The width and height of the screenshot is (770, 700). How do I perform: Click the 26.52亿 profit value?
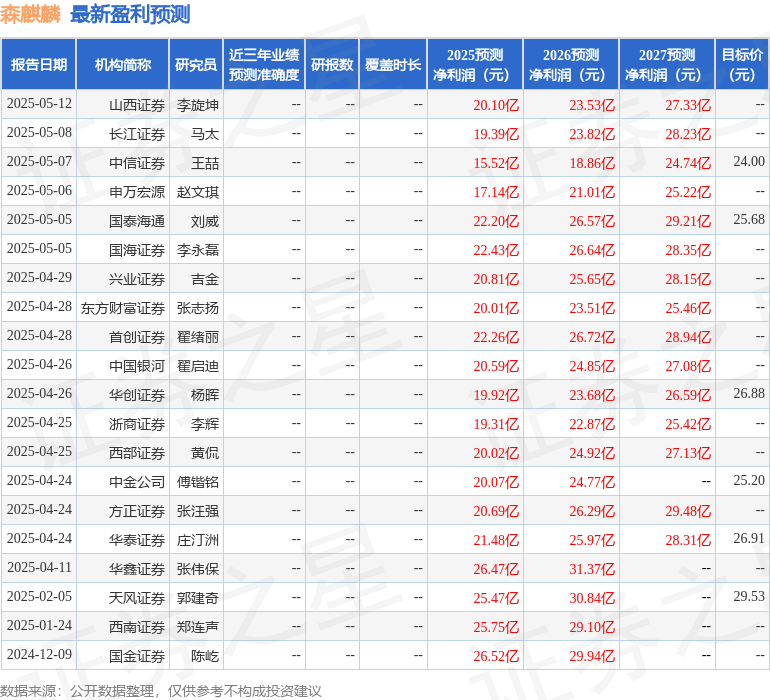coord(496,656)
